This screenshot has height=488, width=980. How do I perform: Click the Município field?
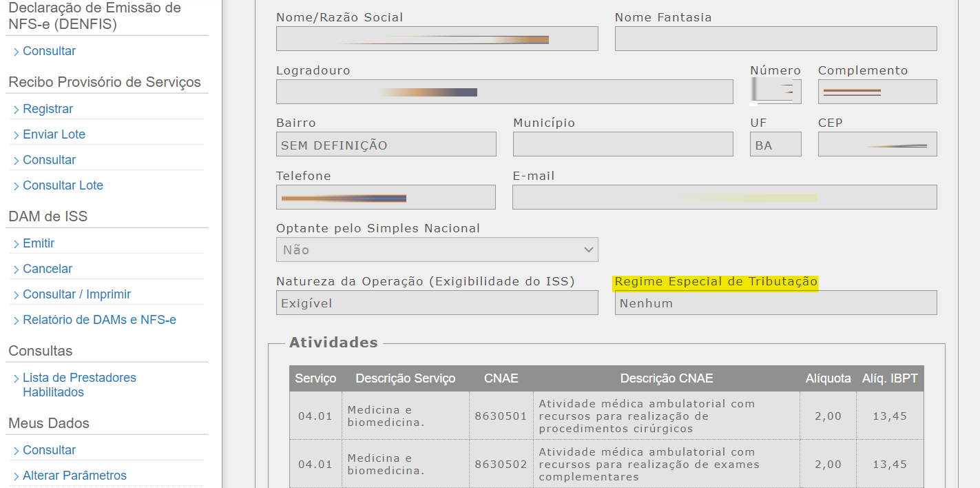[x=623, y=144]
